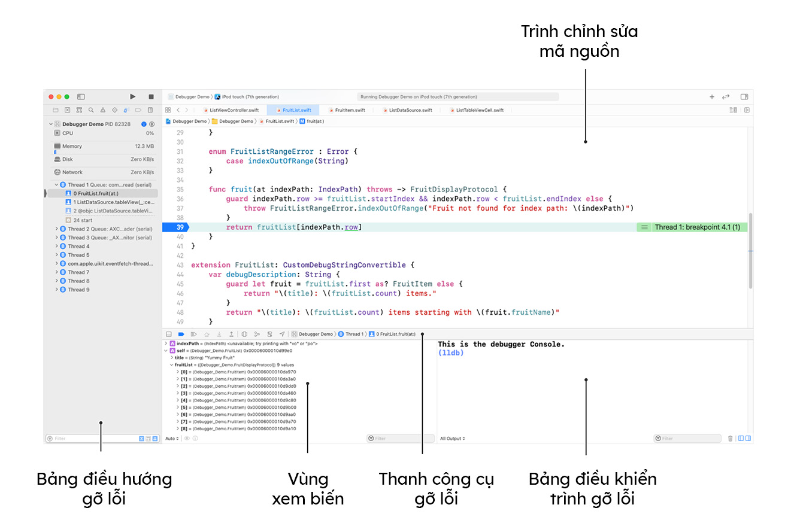Click FruitList.swift in the jump bar
The width and height of the screenshot is (797, 532).
(276, 121)
